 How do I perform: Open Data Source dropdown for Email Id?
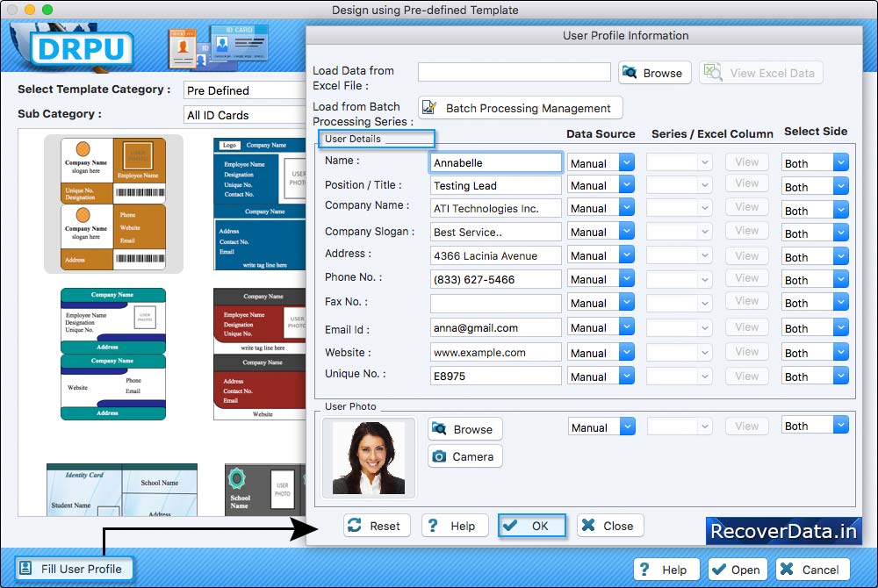601,327
